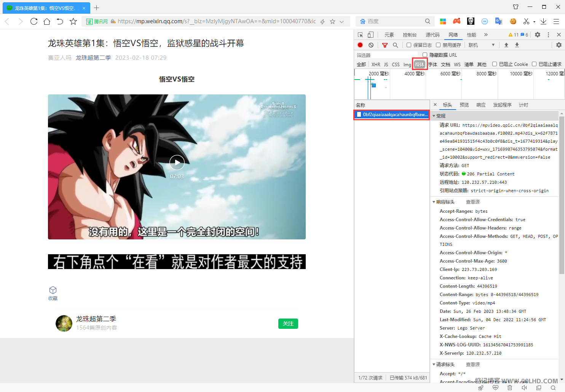Select the 0bf2qiaaiaaalqacahaunbqfbaw request row
The height and width of the screenshot is (392, 565).
pos(392,115)
